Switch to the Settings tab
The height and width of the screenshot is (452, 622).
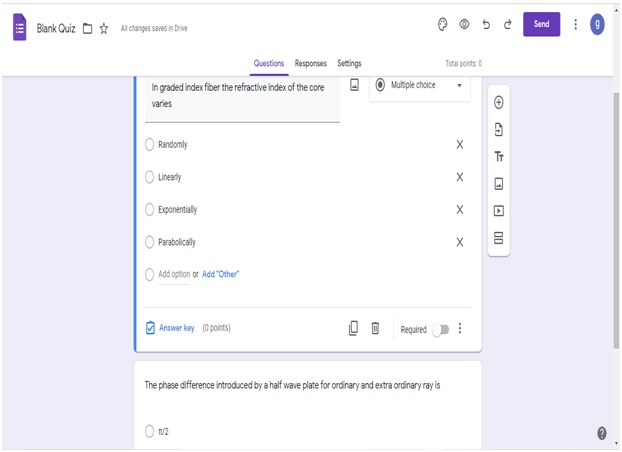[349, 64]
